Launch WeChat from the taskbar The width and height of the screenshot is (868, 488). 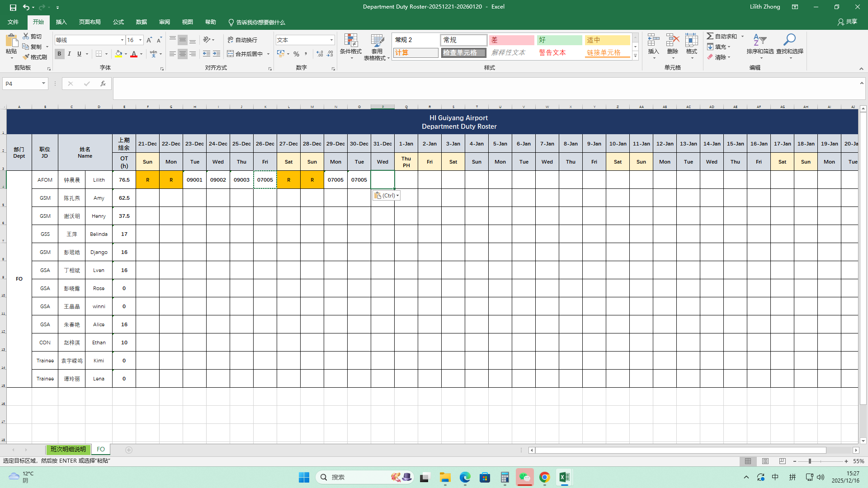pyautogui.click(x=524, y=477)
